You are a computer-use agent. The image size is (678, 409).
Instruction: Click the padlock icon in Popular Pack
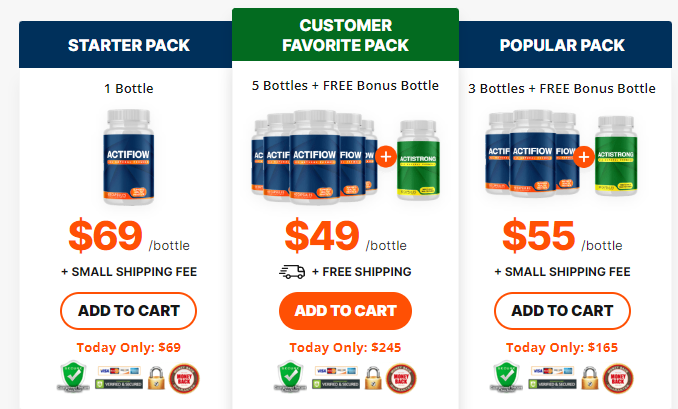pos(589,378)
